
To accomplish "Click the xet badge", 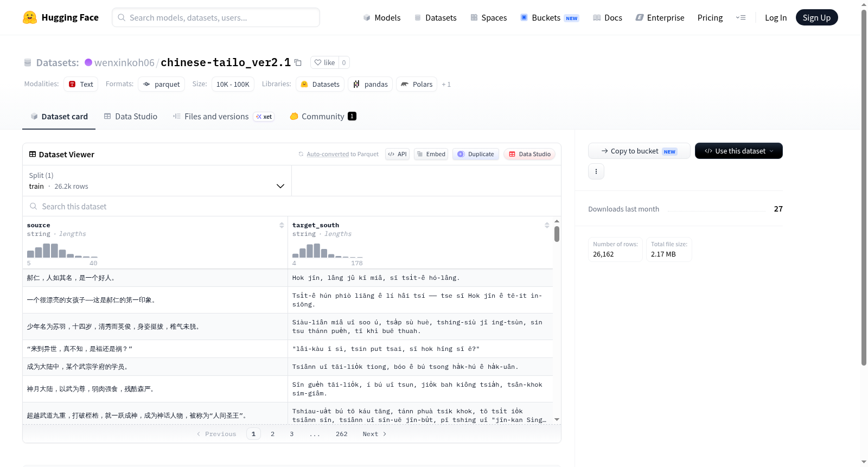I will tap(264, 117).
